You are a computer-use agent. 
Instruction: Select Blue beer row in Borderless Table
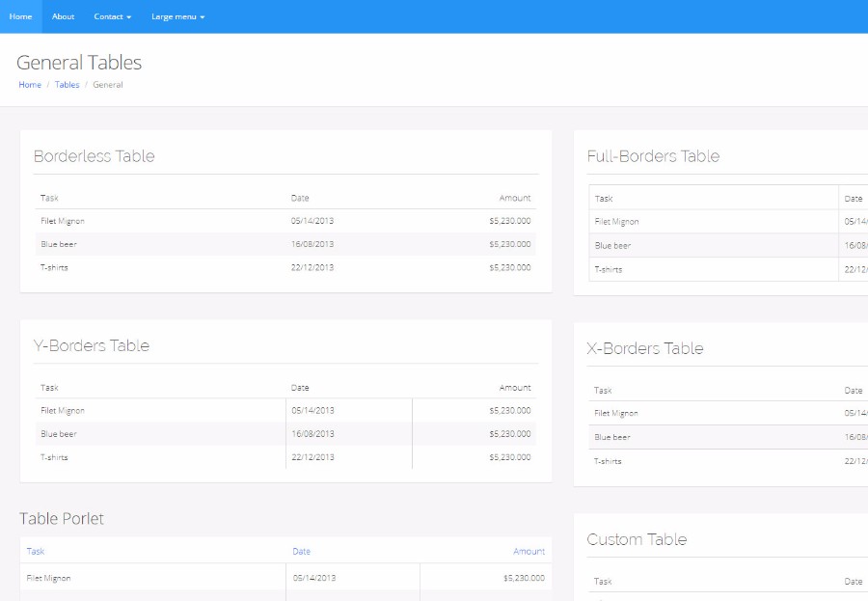point(58,244)
